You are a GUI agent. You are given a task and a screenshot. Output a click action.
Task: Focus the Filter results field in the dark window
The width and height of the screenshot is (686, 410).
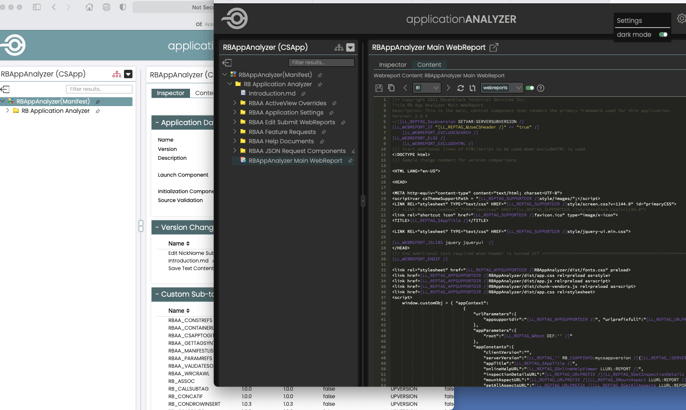coord(321,63)
